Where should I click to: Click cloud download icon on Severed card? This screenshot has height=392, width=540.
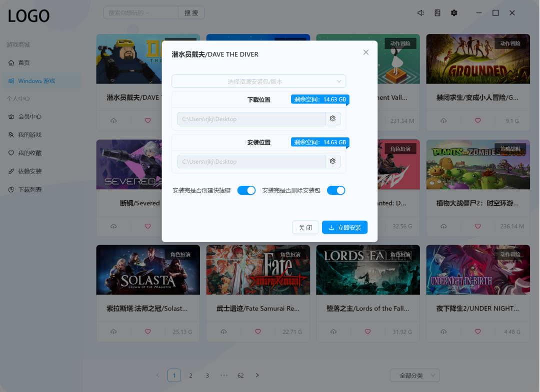tap(113, 226)
